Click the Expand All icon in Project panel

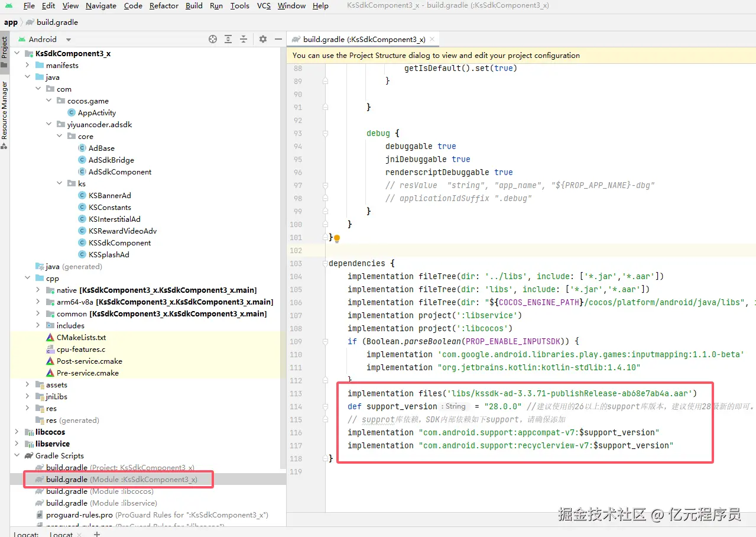coord(228,39)
